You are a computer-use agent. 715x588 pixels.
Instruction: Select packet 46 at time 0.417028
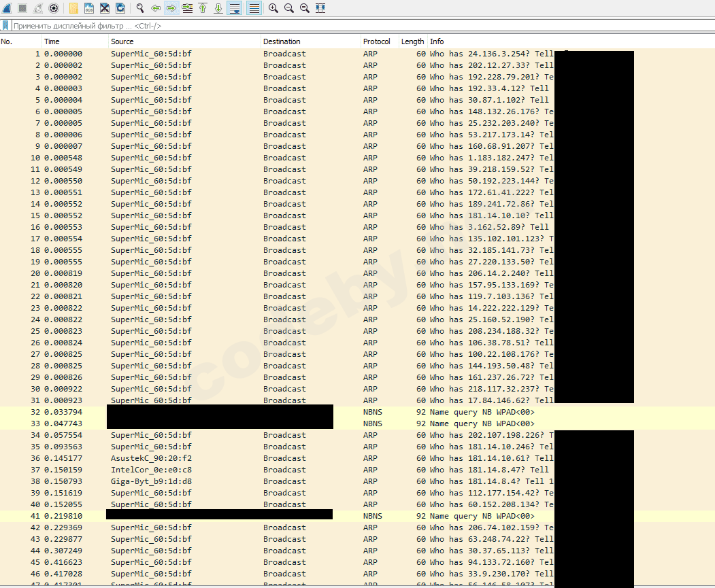358,574
